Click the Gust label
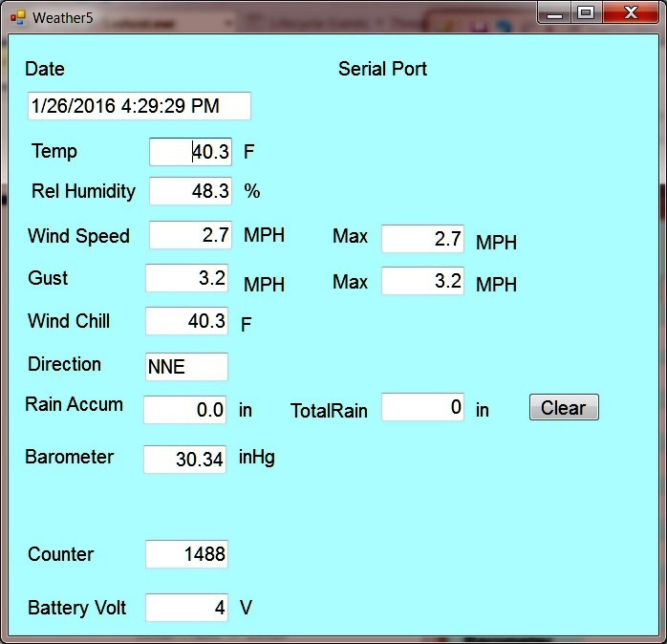The image size is (667, 644). click(48, 278)
